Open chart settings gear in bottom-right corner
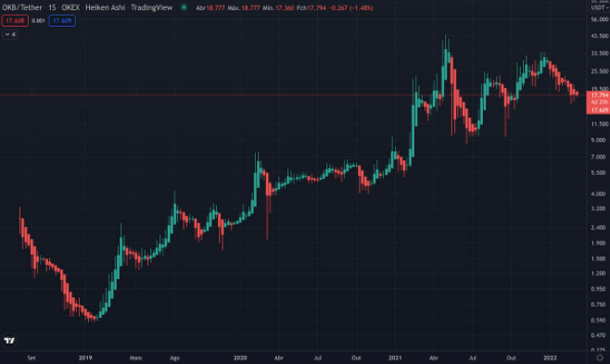This screenshot has height=364, width=610. click(x=600, y=358)
